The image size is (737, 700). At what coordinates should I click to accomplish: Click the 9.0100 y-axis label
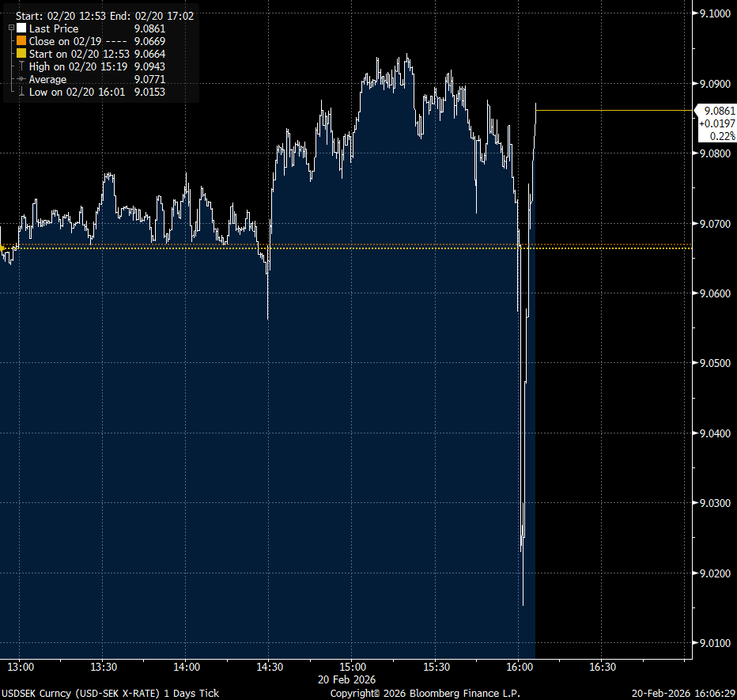click(715, 643)
